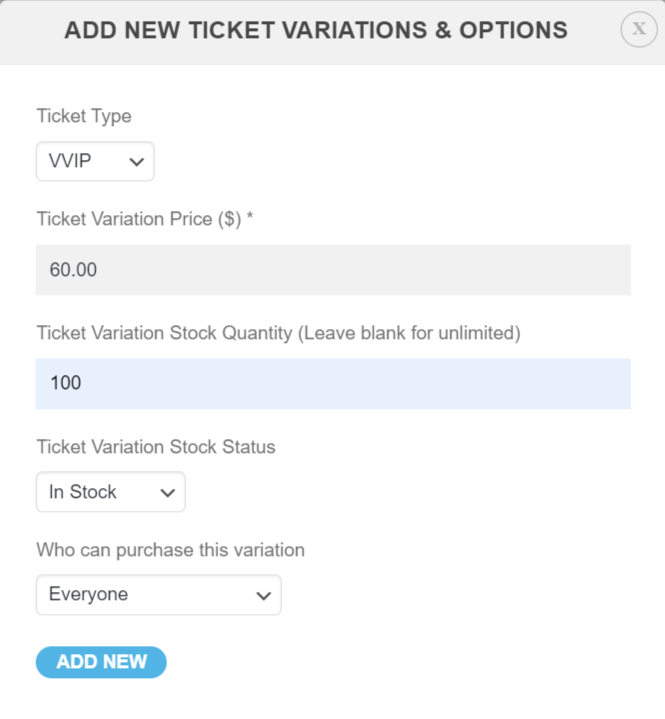Open the Everyone purchase permission dropdown
This screenshot has height=719, width=665.
coord(159,594)
